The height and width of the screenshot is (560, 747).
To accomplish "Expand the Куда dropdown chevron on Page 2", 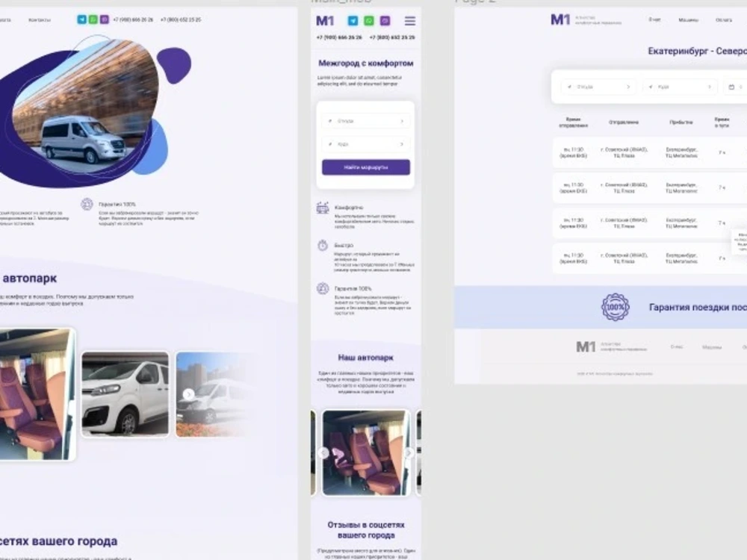I will pyautogui.click(x=710, y=87).
